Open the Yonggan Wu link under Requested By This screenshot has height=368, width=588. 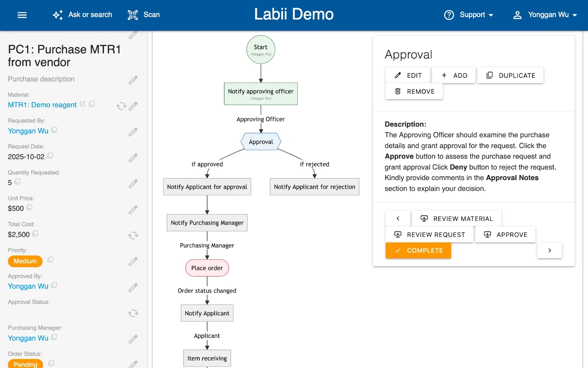[28, 131]
